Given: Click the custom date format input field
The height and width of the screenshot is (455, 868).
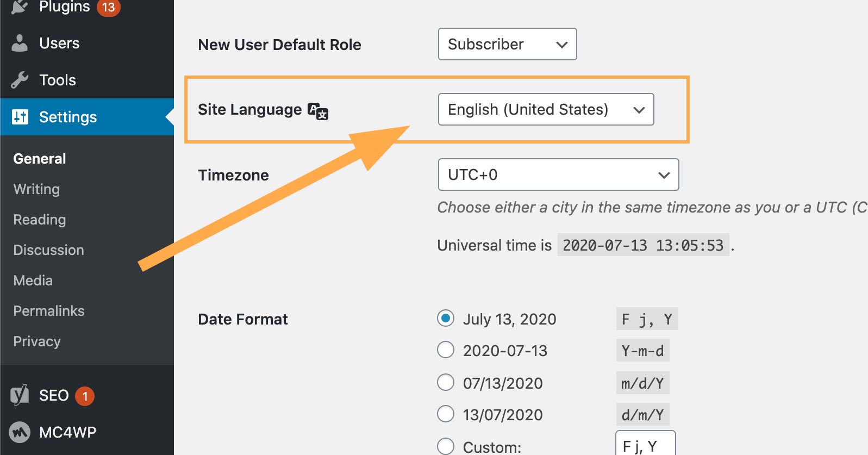Looking at the screenshot, I should pos(646,443).
